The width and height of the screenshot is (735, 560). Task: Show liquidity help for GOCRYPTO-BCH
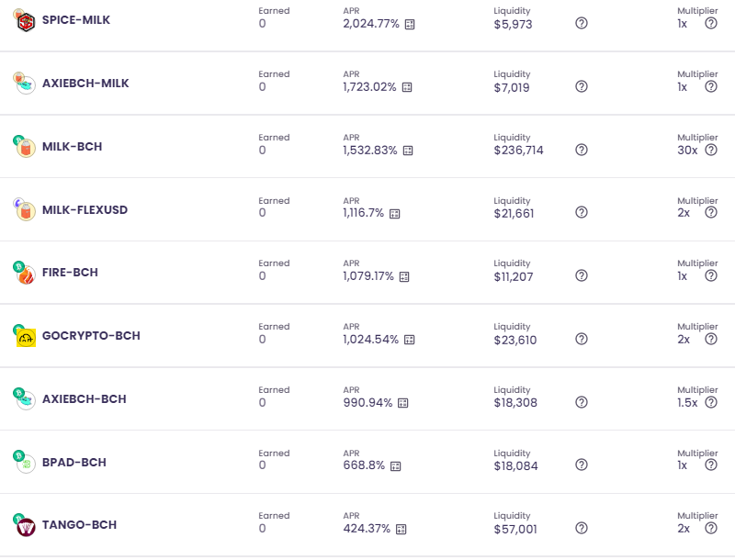pos(582,339)
